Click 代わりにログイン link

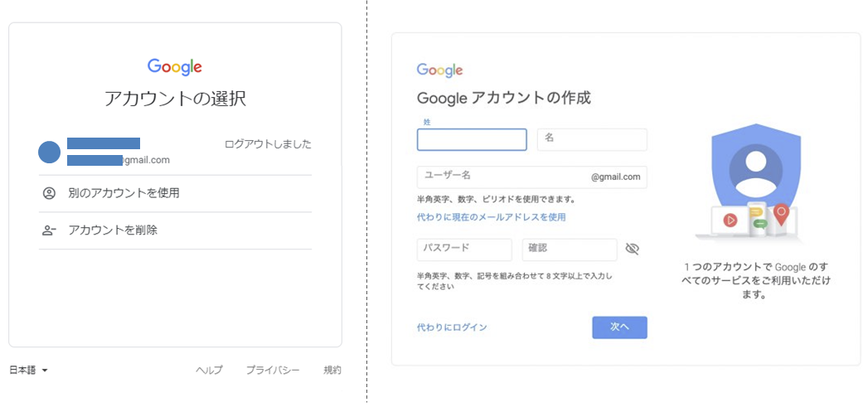[x=452, y=327]
